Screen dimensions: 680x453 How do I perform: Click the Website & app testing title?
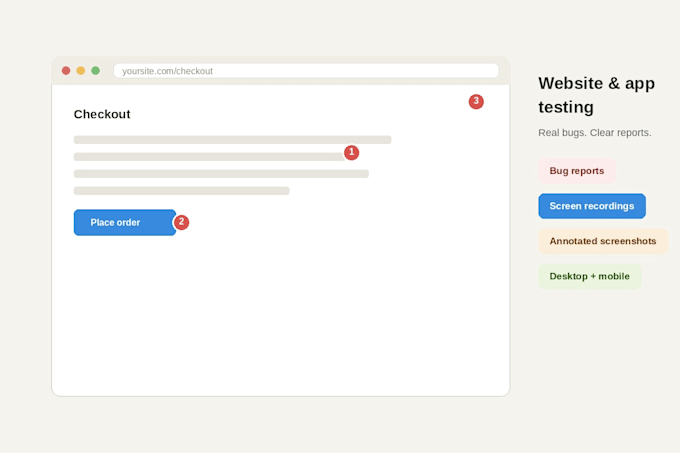pyautogui.click(x=596, y=95)
